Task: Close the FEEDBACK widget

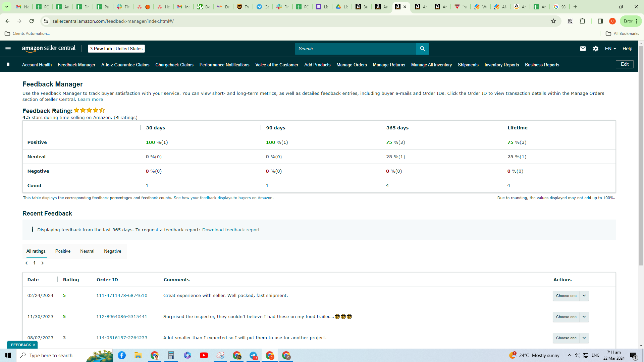Action: 34,345
